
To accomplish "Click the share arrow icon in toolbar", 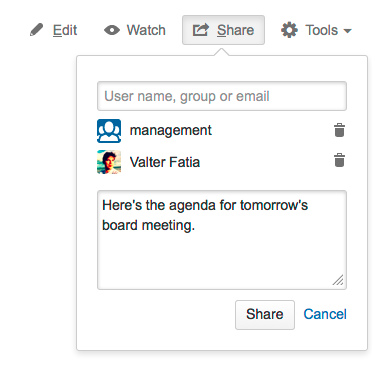I will tap(201, 30).
